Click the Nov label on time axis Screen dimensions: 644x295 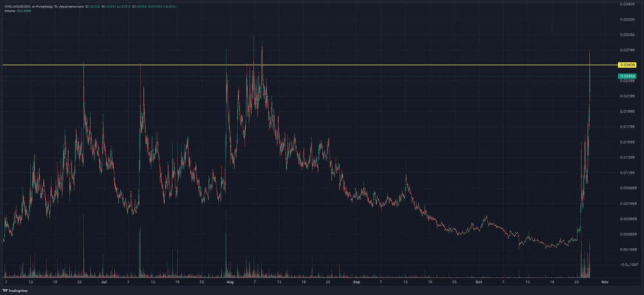(x=605, y=281)
